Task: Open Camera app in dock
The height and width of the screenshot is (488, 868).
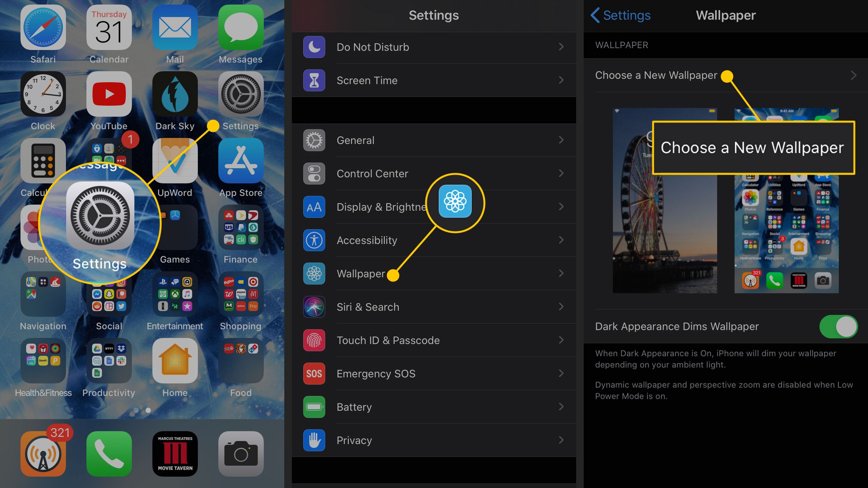Action: tap(240, 453)
